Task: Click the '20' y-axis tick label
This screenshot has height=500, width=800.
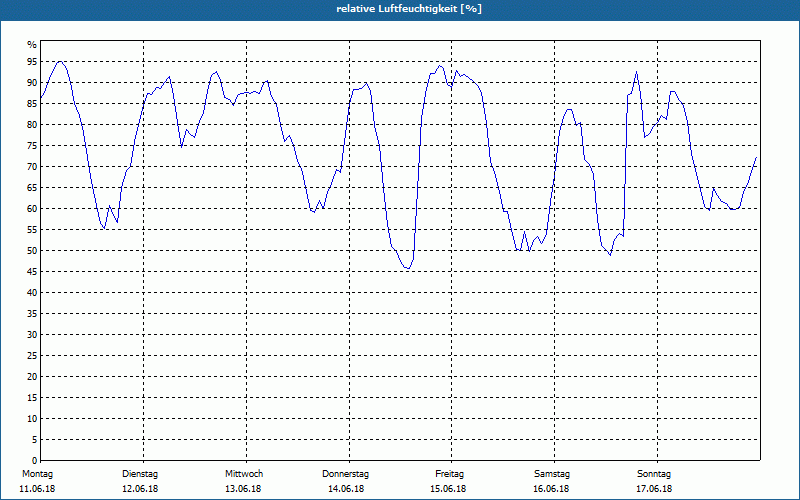Action: 32,377
